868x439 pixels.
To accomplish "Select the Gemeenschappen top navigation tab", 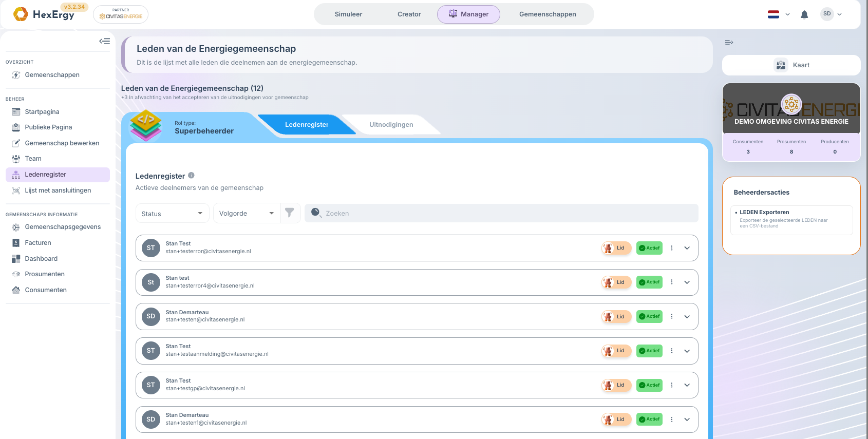I will point(548,14).
